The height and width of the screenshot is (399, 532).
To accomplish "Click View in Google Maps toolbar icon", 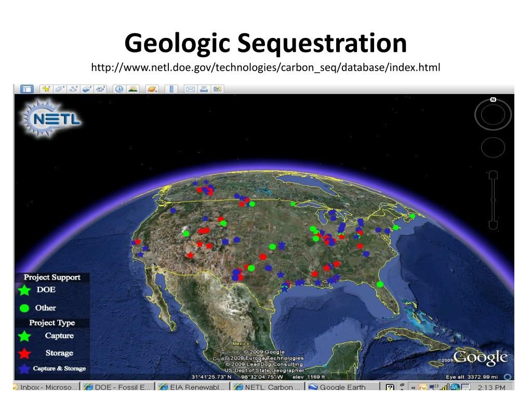I will click(217, 89).
